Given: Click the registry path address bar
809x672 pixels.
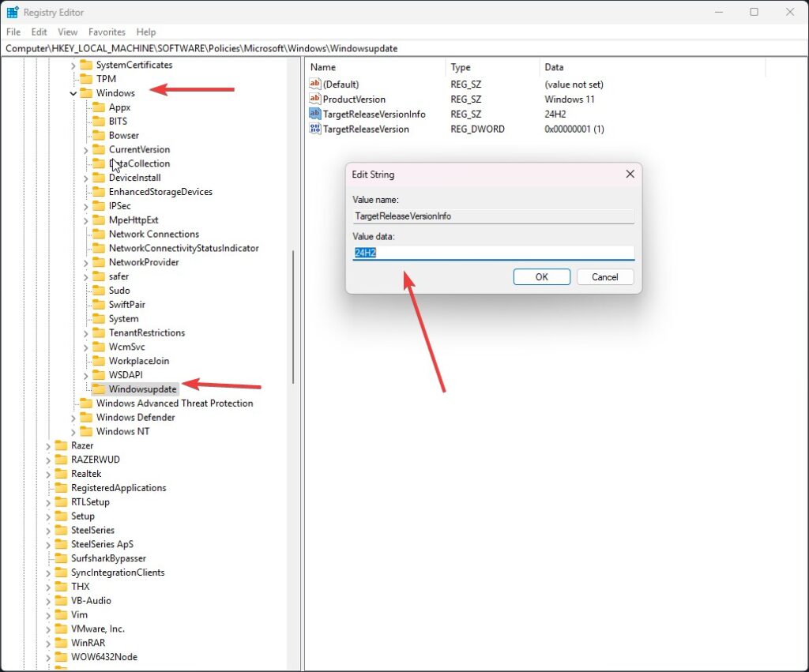Looking at the screenshot, I should tap(404, 48).
